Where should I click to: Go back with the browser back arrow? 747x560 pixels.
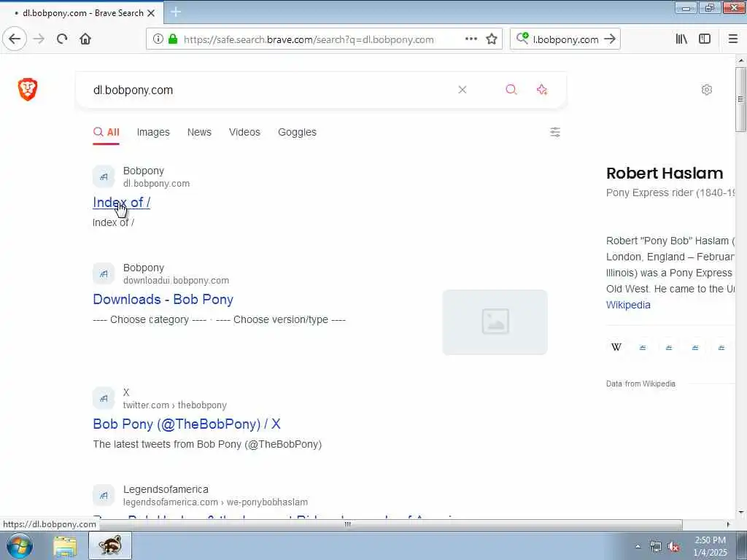[15, 39]
